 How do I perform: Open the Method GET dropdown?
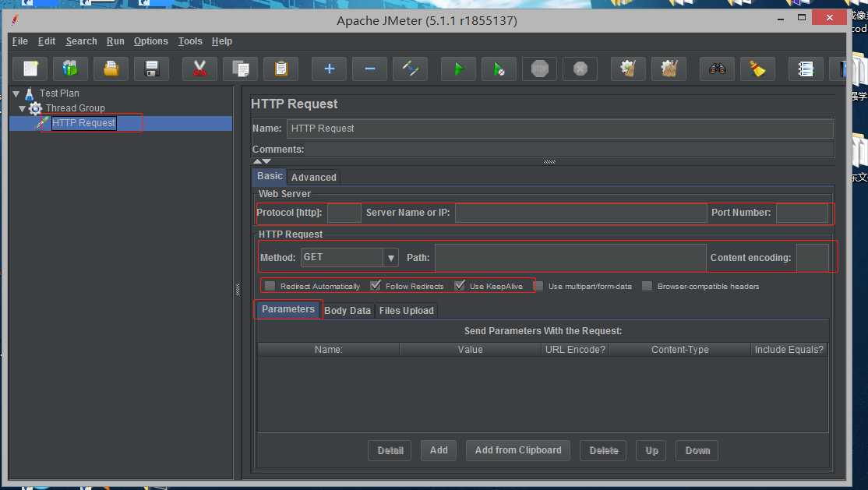pos(391,257)
